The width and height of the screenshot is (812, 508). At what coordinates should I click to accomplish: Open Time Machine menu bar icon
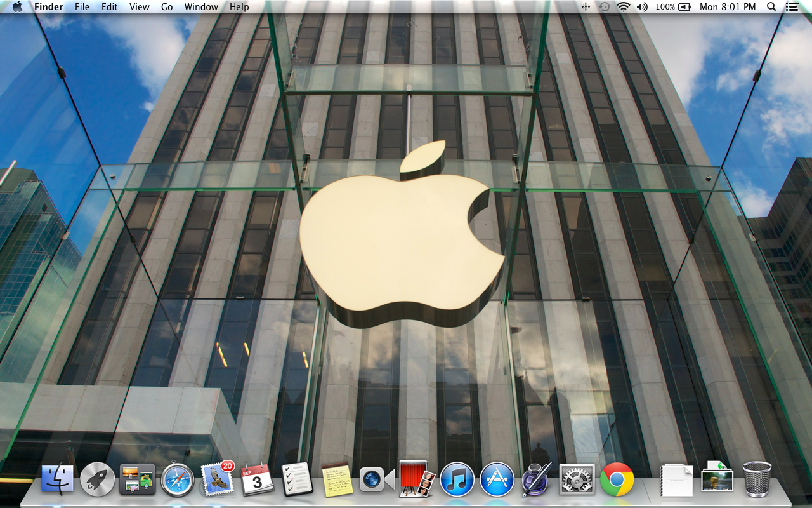(605, 7)
